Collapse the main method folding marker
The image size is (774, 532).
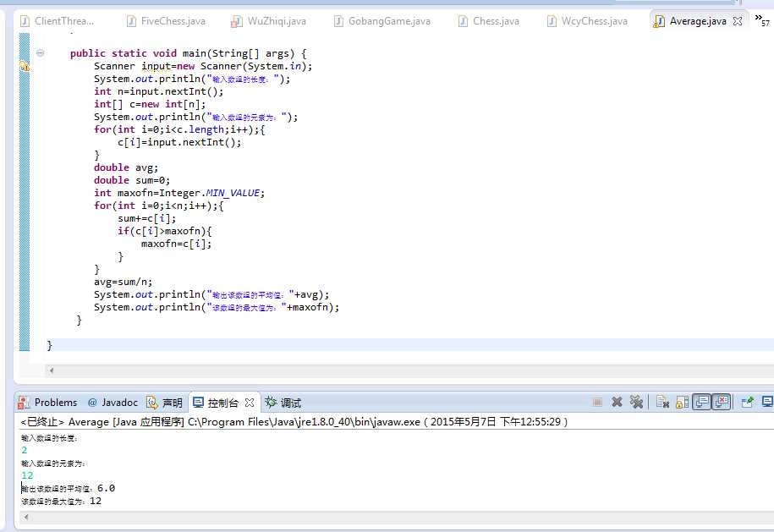click(41, 52)
